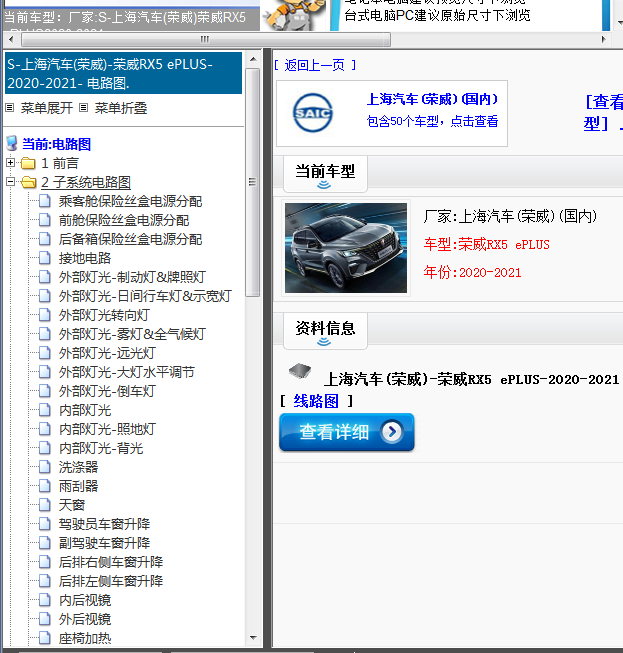The height and width of the screenshot is (653, 623).
Task: Click 包含50个车型,点击查看 link
Action: click(432, 121)
